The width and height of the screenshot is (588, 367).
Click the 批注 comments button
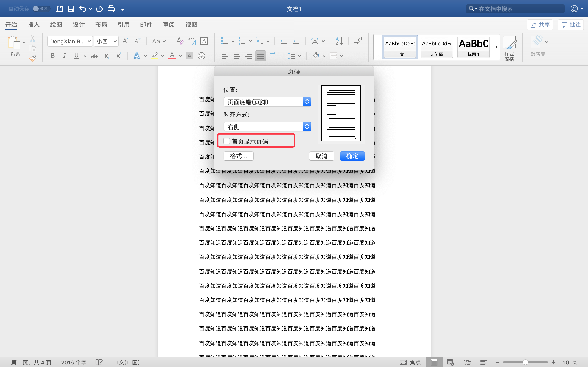coord(571,25)
